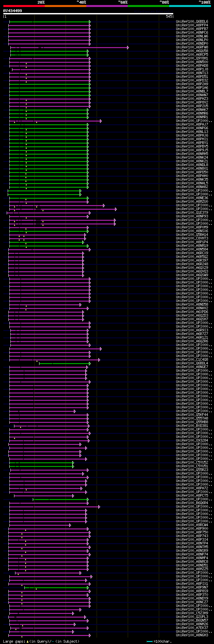Select hit UniRef100_A8PD50
Viewport: 214px width, 644px height.
click(192, 172)
